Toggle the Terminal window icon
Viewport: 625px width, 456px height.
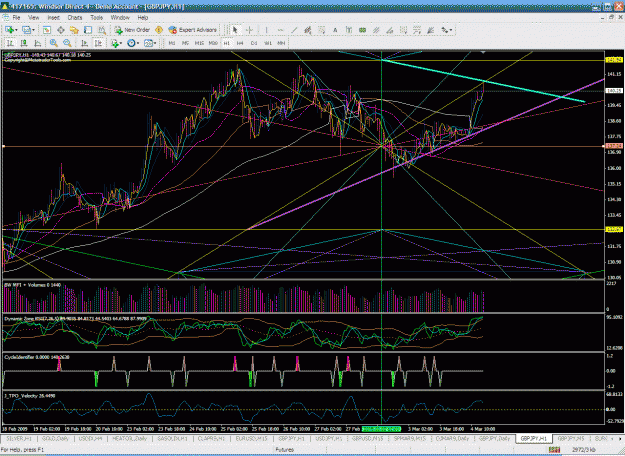tap(88, 30)
